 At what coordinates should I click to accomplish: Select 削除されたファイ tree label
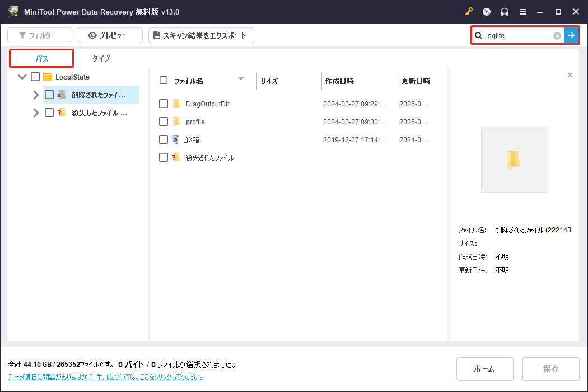tap(98, 95)
